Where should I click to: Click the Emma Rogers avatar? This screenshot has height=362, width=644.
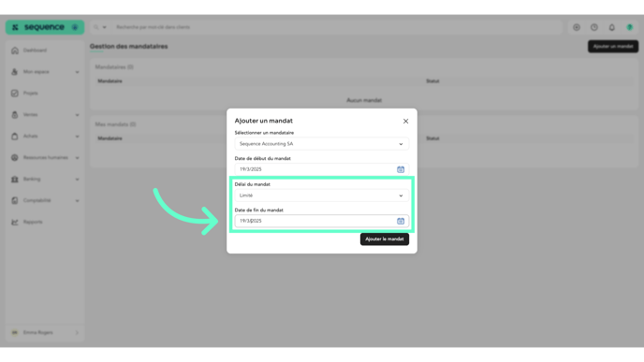coord(15,332)
